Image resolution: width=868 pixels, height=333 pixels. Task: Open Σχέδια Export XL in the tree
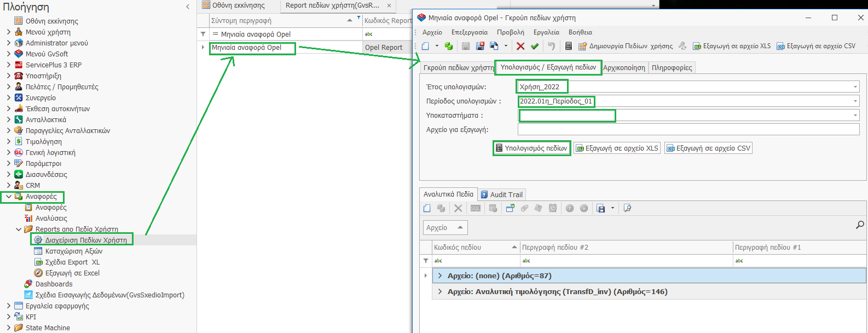coord(72,262)
